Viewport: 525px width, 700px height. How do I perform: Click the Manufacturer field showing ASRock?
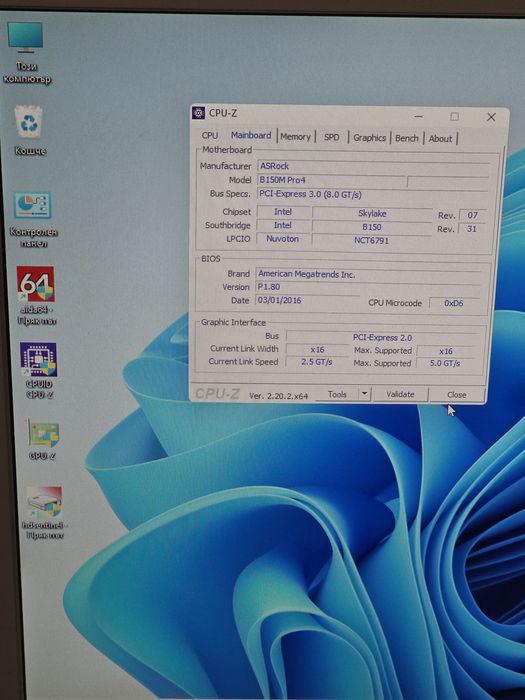point(373,166)
